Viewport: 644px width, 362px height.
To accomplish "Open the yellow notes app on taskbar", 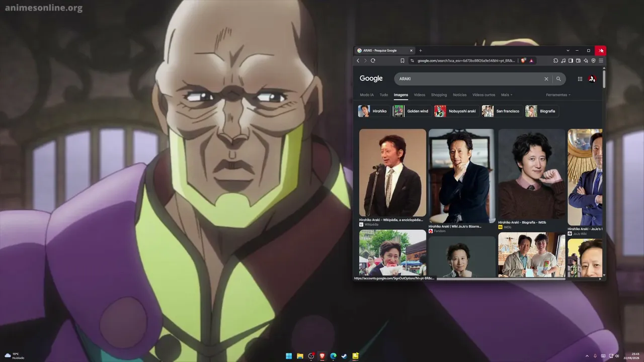I will click(x=356, y=356).
